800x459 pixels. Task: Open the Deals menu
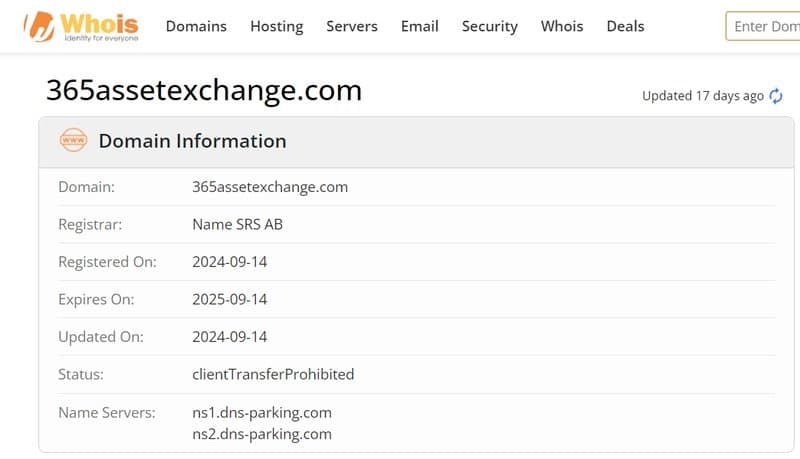click(x=626, y=26)
